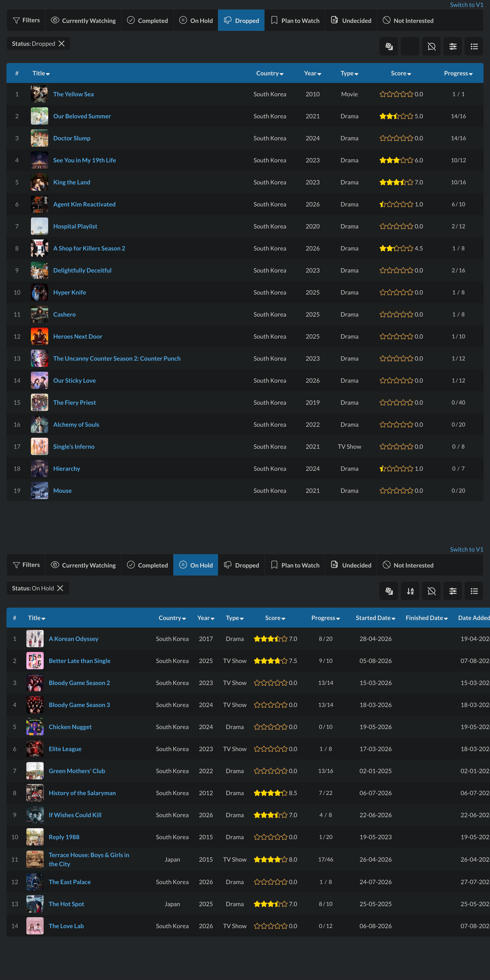
Task: Click the star rating for Hospital Playlist
Action: click(396, 226)
